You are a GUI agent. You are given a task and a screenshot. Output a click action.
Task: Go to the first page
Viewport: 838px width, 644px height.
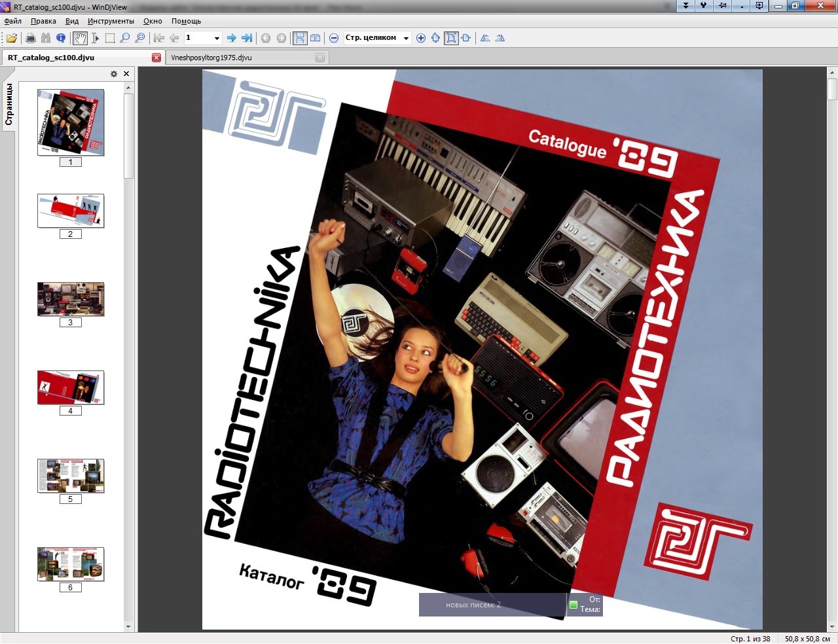click(158, 38)
